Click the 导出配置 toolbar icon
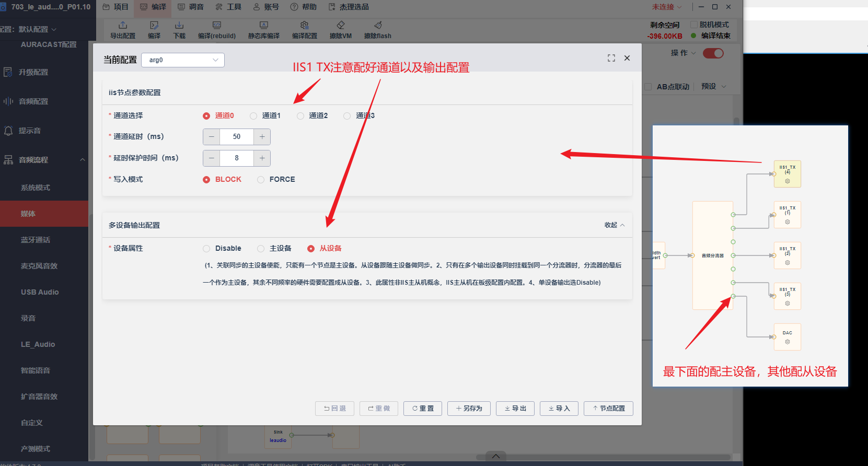Viewport: 868px width, 466px height. coord(123,30)
